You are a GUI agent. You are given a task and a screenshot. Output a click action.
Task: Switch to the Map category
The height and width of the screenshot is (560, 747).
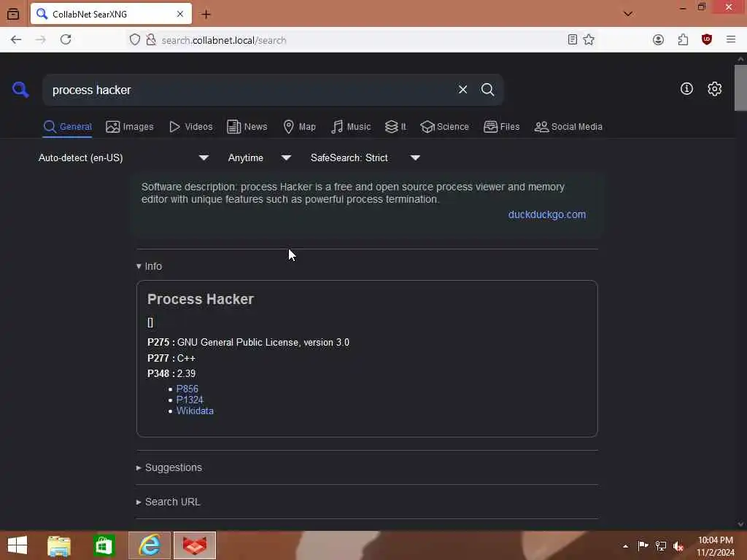tap(299, 127)
